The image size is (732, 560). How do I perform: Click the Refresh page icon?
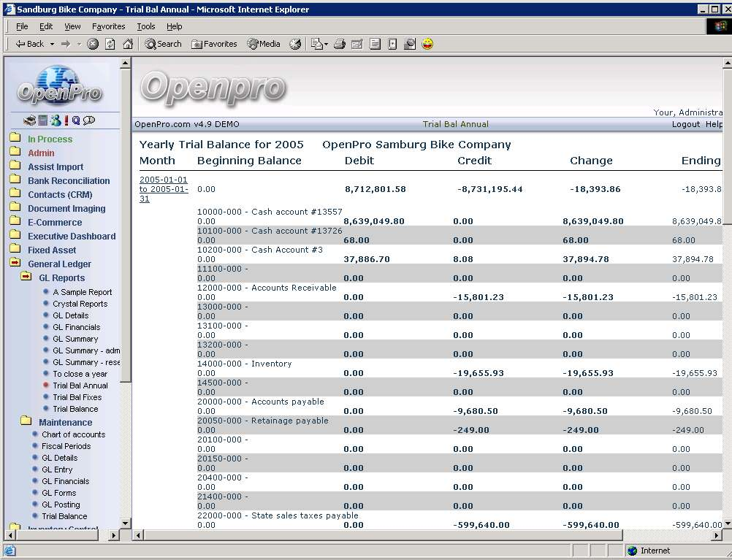[110, 44]
